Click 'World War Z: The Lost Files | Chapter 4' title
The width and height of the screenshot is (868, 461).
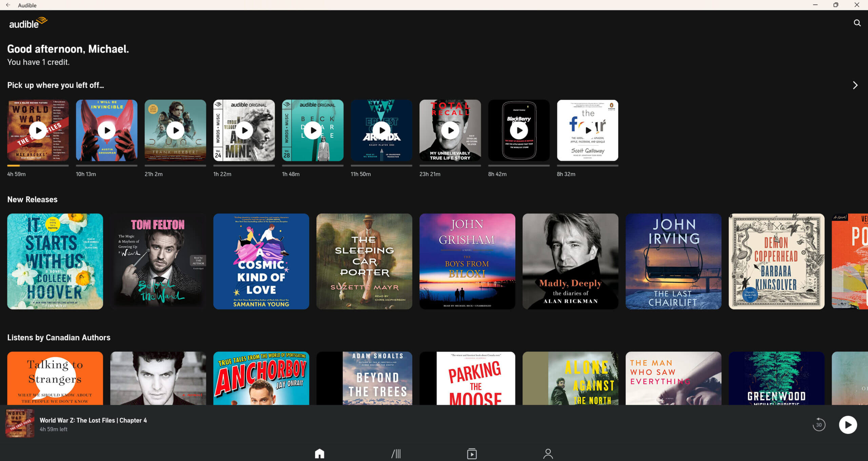point(93,420)
